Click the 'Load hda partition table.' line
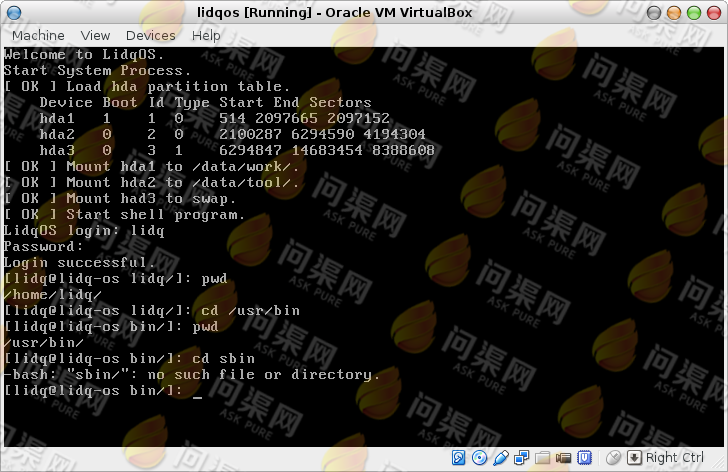The image size is (728, 472). coord(147,87)
